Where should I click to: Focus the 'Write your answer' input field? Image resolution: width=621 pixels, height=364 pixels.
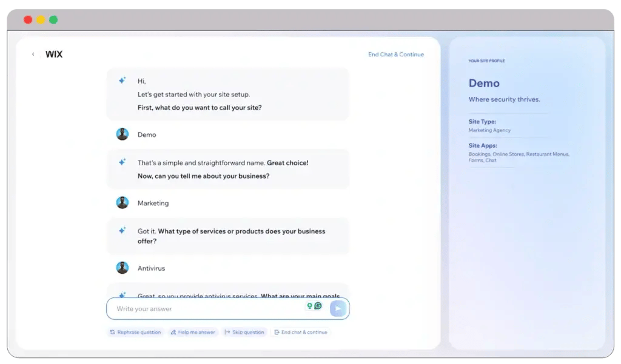coord(206,309)
